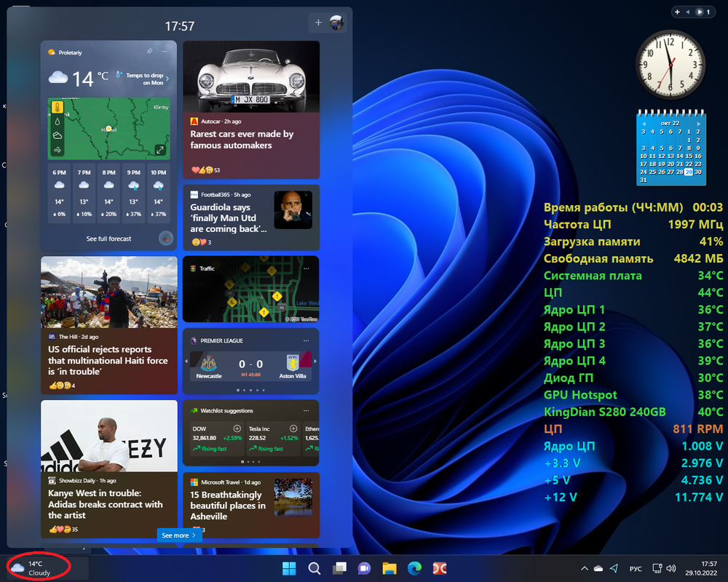
Task: Open US official rejects Haiti force article
Action: tap(109, 325)
